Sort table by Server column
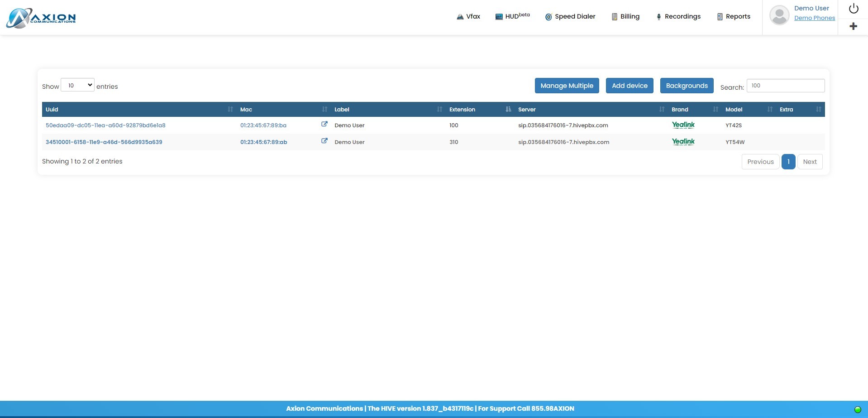Image resolution: width=868 pixels, height=418 pixels. coord(591,109)
